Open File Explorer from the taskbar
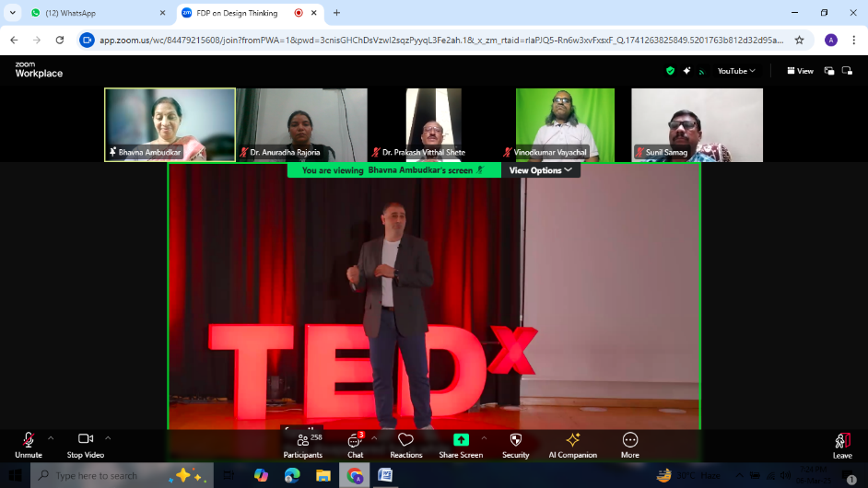868x488 pixels. coord(323,475)
